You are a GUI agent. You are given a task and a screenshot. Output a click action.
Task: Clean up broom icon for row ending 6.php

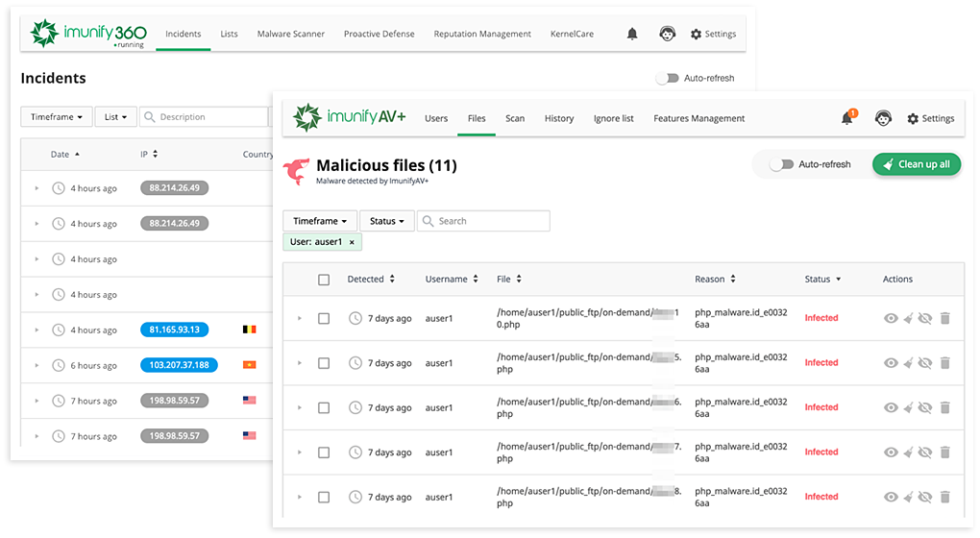908,407
